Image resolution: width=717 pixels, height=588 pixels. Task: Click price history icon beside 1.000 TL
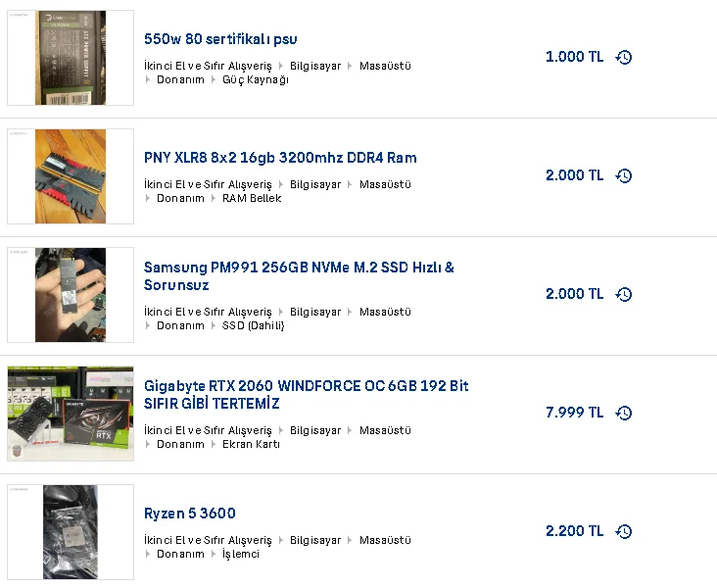624,57
